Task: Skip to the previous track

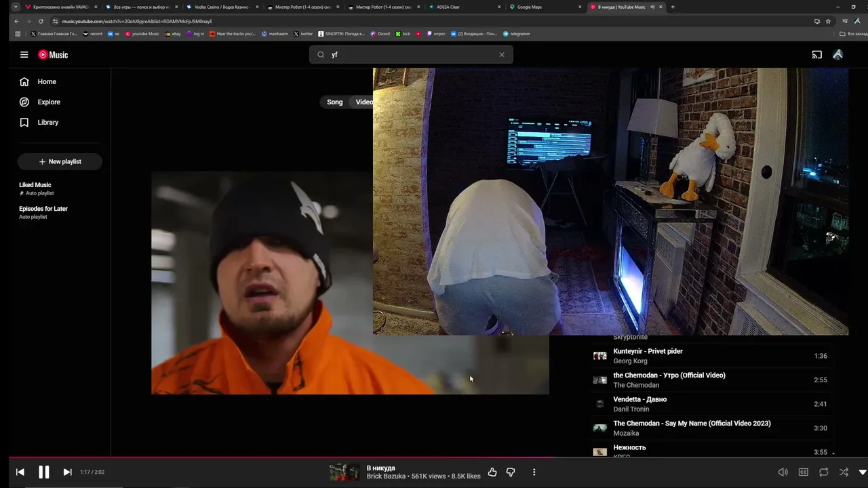Action: tap(20, 472)
